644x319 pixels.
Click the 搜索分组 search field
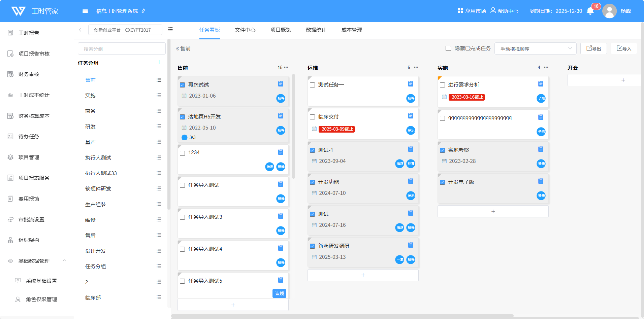pos(122,49)
